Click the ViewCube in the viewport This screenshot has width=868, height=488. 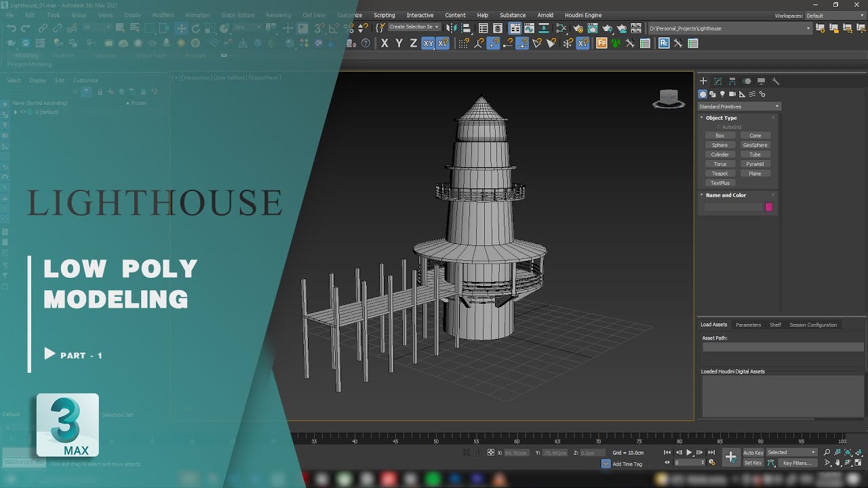pos(669,99)
